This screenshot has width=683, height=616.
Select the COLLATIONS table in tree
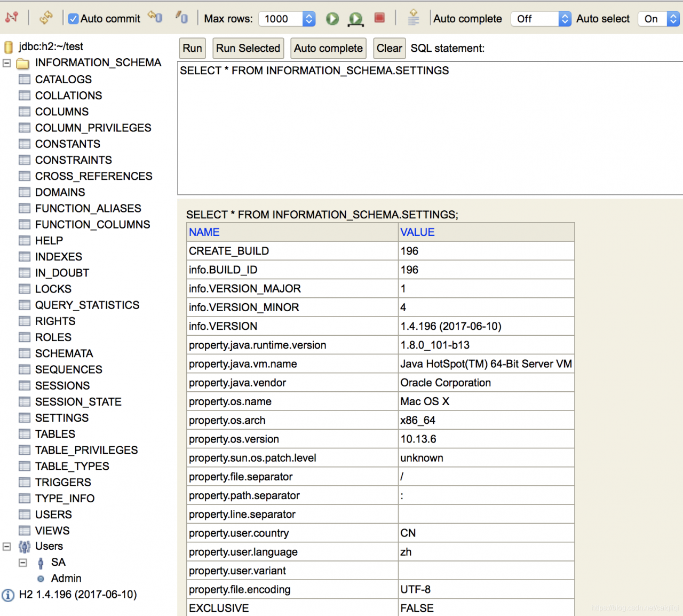[69, 96]
